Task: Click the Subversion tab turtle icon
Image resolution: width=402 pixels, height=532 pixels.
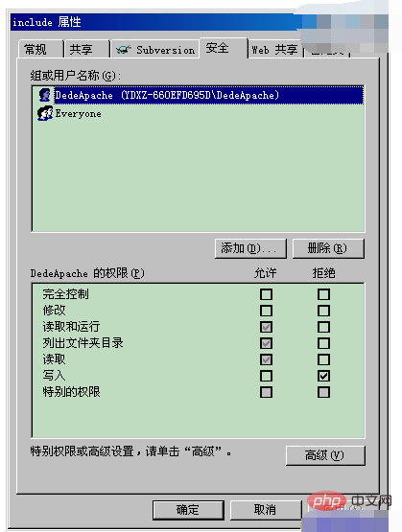Action: 123,50
